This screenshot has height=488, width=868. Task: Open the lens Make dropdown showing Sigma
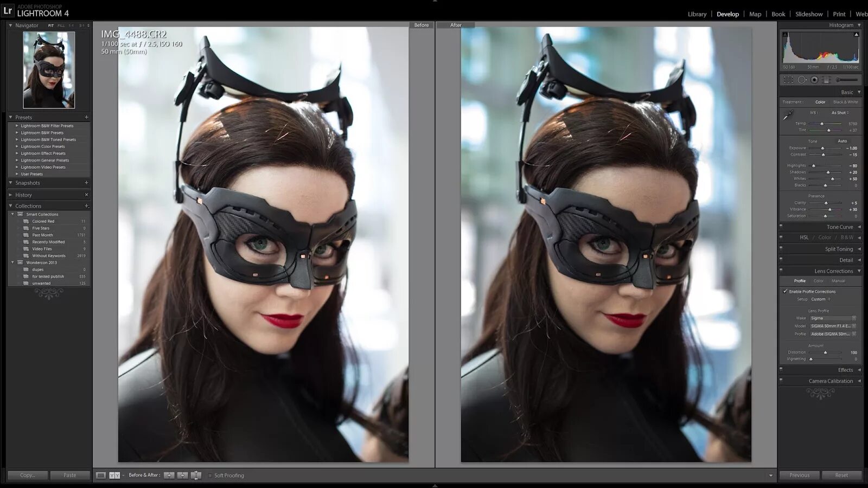pyautogui.click(x=833, y=318)
